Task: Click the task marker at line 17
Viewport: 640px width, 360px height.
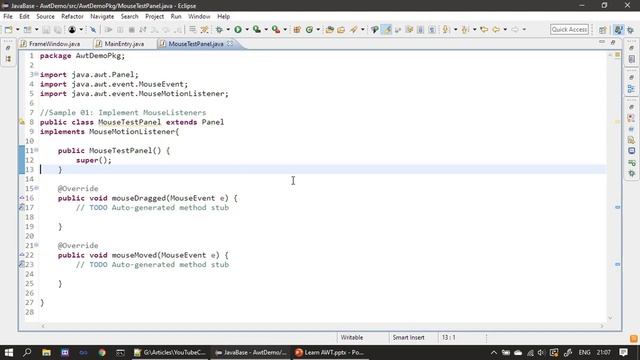Action: (x=22, y=207)
